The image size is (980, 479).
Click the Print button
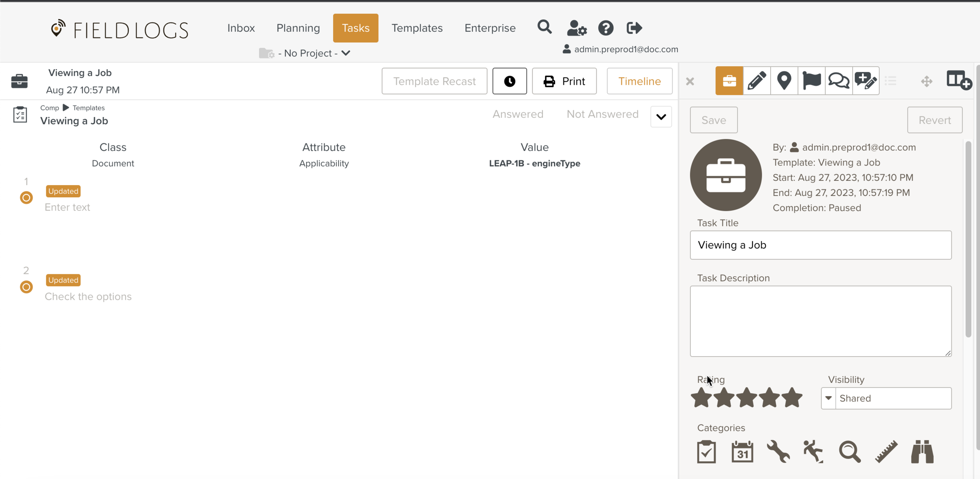[x=564, y=81]
